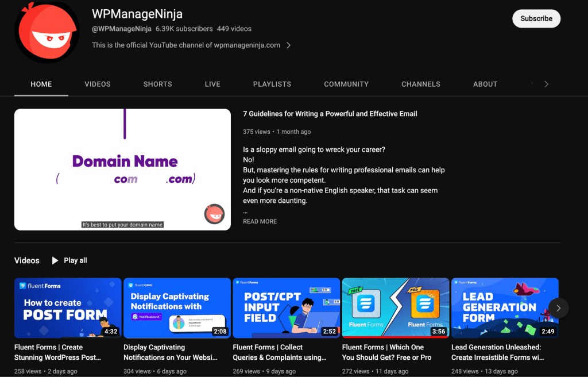Open the channel description text link

click(186, 45)
